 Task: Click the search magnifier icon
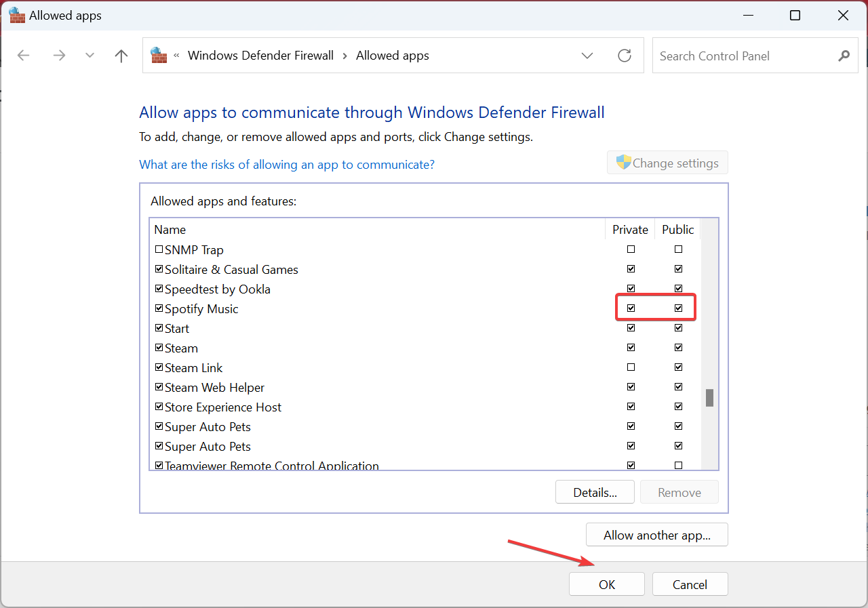click(x=844, y=56)
